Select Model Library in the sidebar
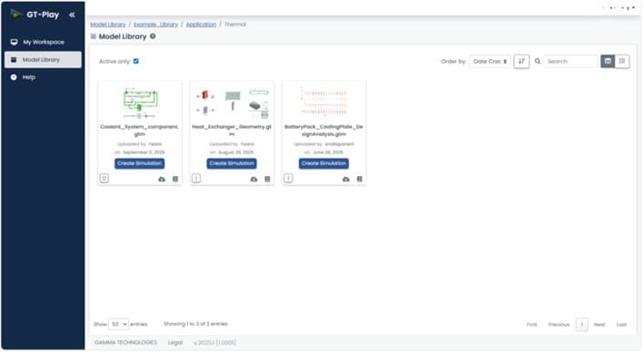644x352 pixels. click(x=43, y=60)
